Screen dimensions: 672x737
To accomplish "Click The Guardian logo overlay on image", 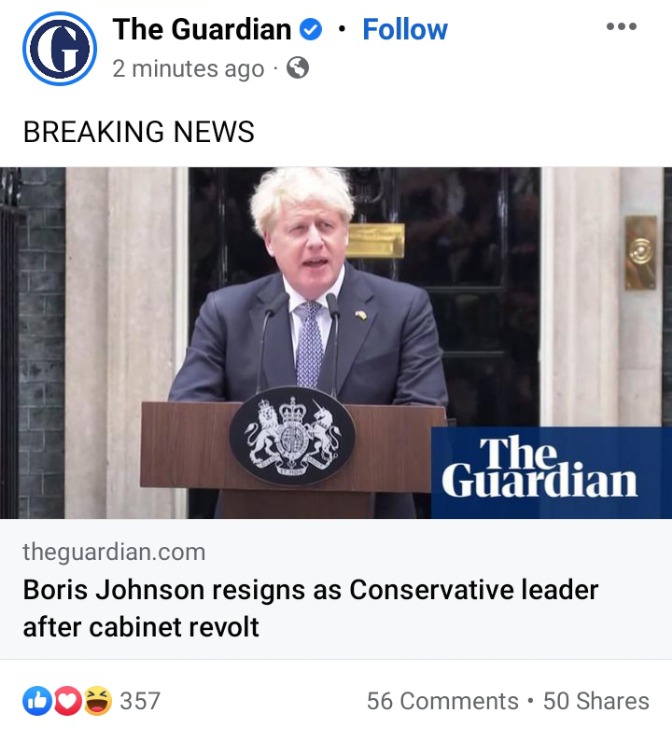I will pyautogui.click(x=551, y=472).
